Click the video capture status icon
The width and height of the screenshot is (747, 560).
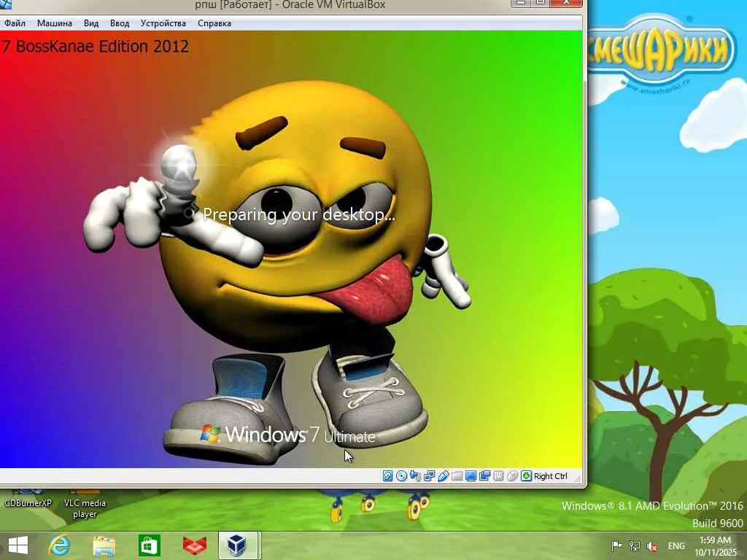tap(484, 475)
